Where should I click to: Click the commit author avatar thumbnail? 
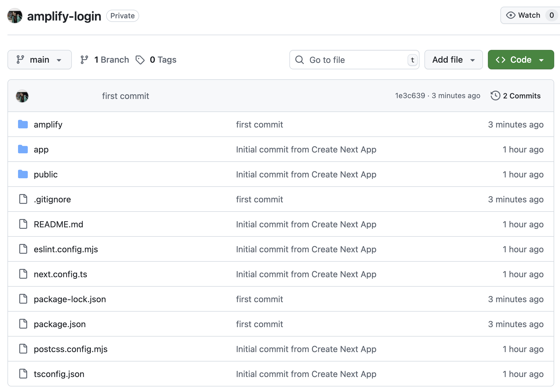pyautogui.click(x=22, y=96)
